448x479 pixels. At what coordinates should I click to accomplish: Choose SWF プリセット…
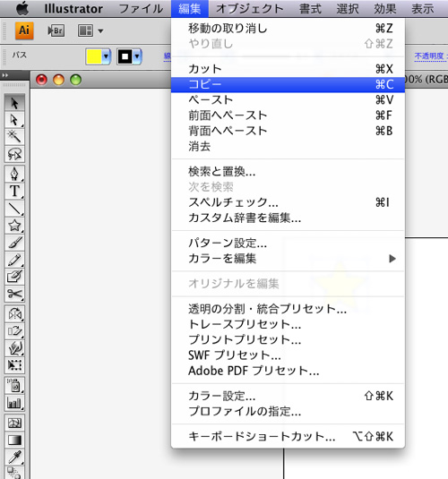pos(289,355)
